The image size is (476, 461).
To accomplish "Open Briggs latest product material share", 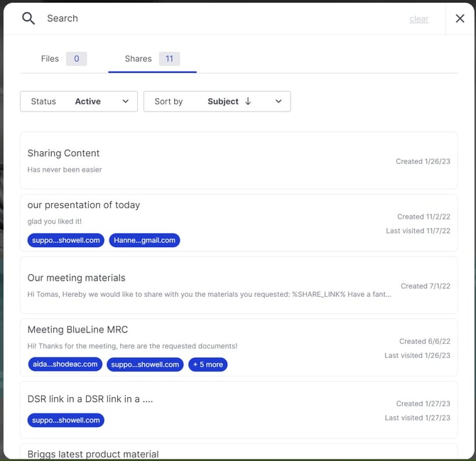I will 93,453.
